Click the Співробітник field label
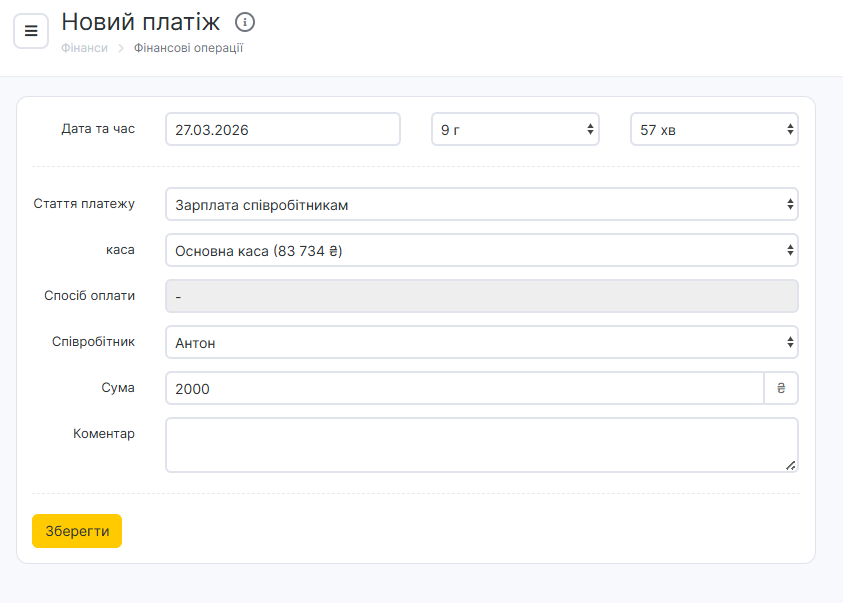 click(x=93, y=342)
